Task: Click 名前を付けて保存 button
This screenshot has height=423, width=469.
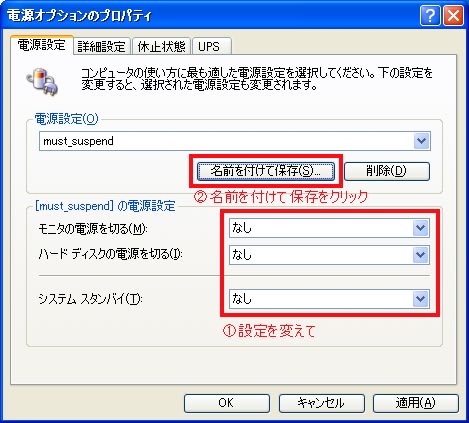Action: tap(266, 171)
